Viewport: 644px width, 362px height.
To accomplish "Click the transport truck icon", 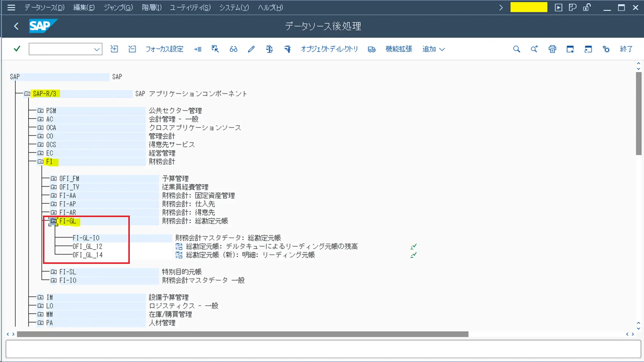I will pos(372,49).
